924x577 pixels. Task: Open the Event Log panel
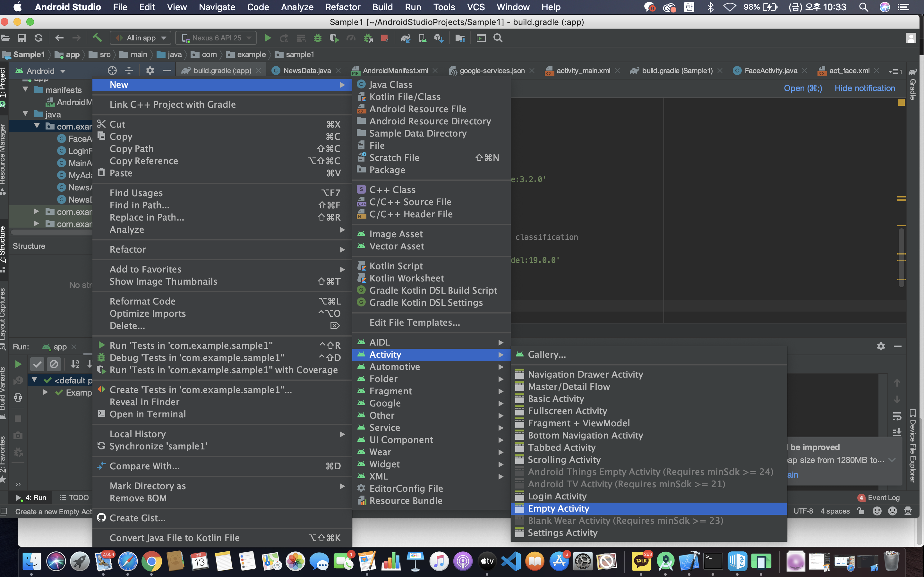[883, 498]
